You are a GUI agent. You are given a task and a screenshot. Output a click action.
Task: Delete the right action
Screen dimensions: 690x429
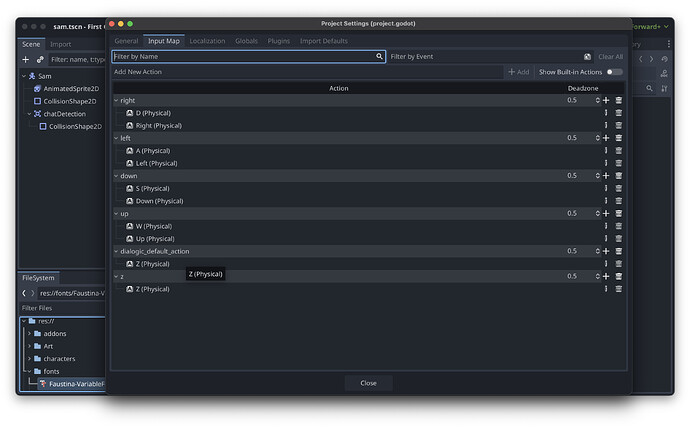tap(618, 100)
